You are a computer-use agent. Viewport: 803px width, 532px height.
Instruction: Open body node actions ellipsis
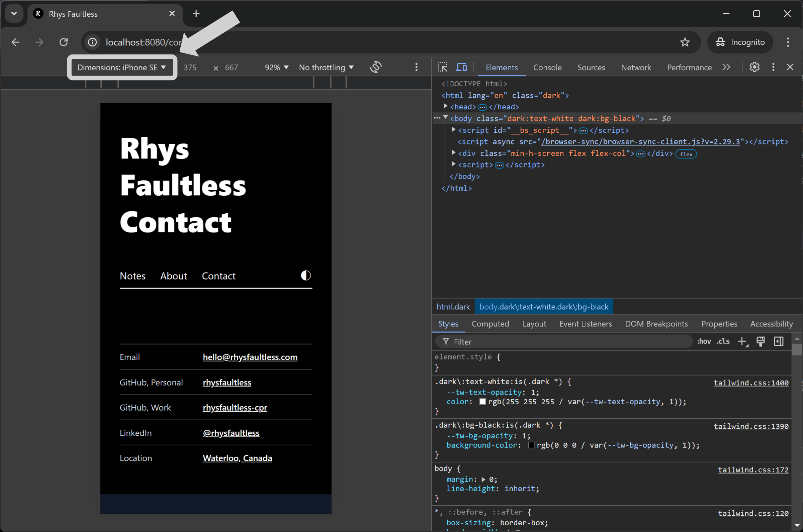tap(437, 117)
